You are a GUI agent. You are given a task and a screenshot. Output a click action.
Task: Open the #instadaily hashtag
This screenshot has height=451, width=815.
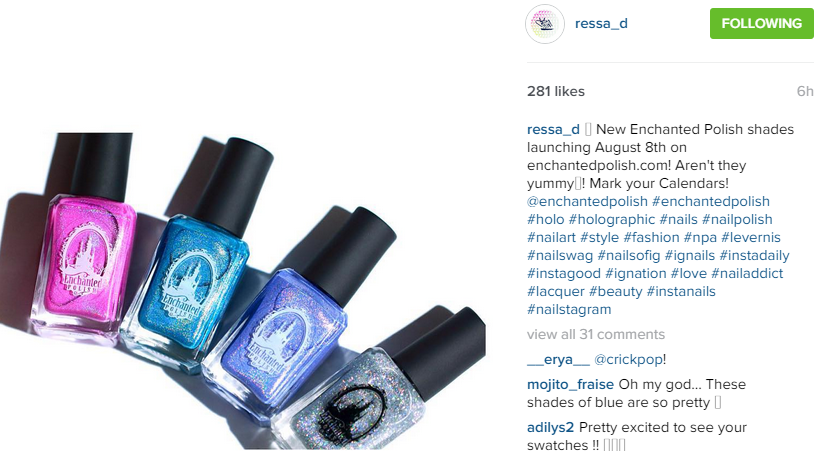pos(754,256)
